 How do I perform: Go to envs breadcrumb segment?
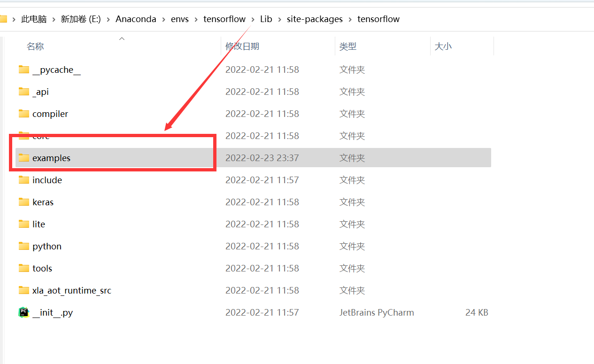[180, 19]
